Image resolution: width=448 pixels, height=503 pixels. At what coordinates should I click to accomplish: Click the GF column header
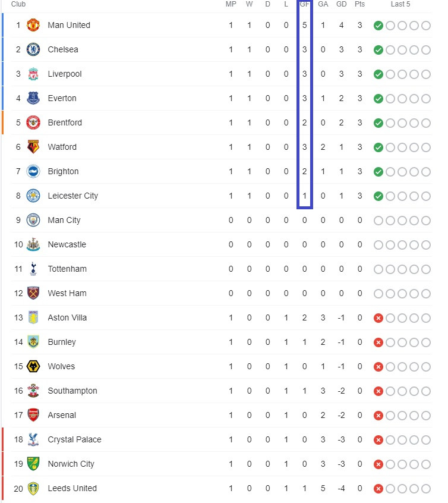tap(304, 4)
